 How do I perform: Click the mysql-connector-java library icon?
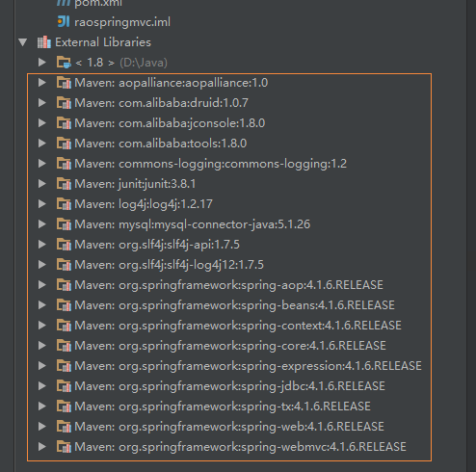(x=64, y=224)
